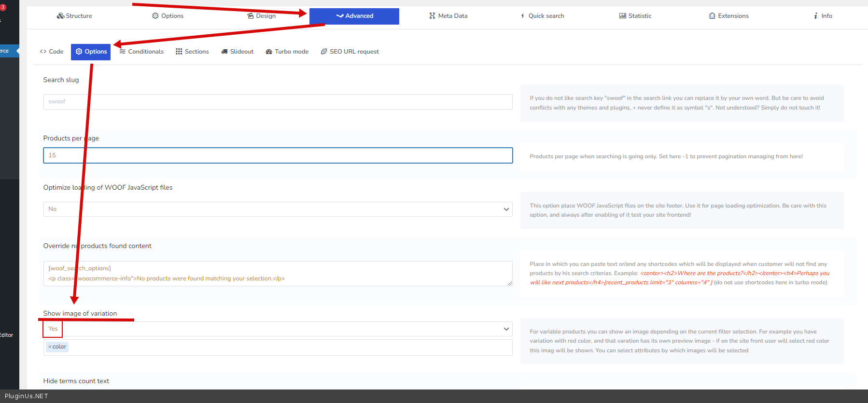Click the gear icon beside top Options

coord(155,16)
